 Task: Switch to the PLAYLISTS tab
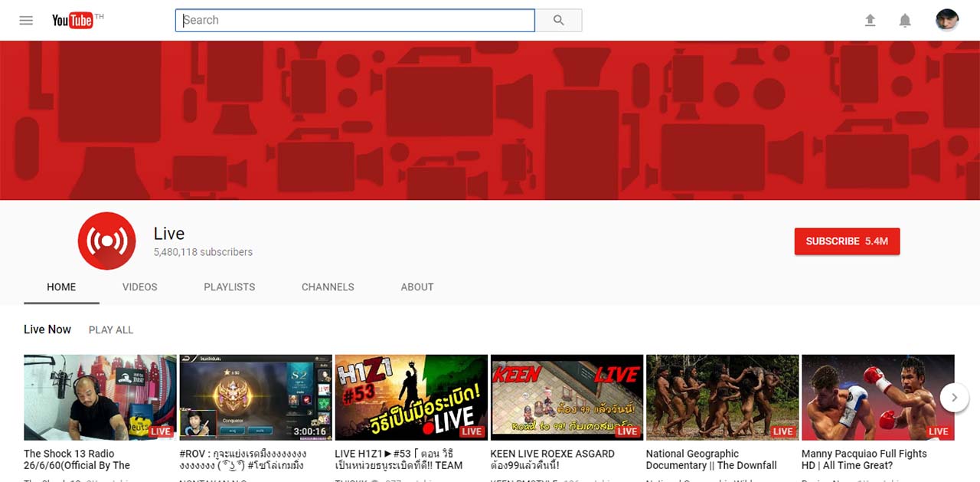[229, 287]
